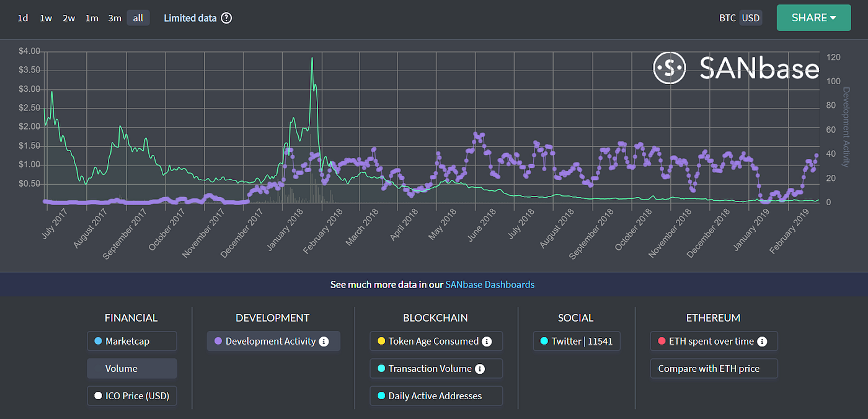This screenshot has width=868, height=419.
Task: Toggle the Twitter social metric
Action: [x=577, y=341]
